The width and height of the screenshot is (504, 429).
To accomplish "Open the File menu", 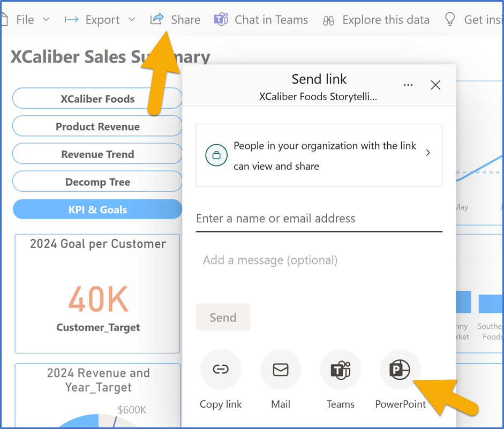I will [25, 20].
